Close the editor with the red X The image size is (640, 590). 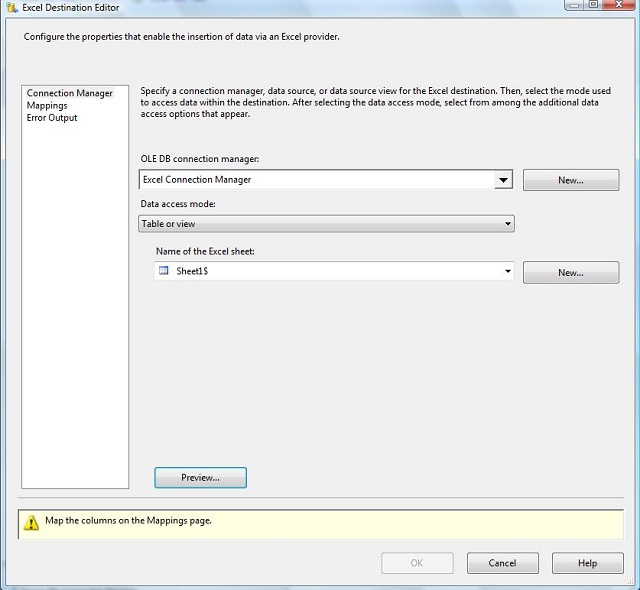[620, 5]
